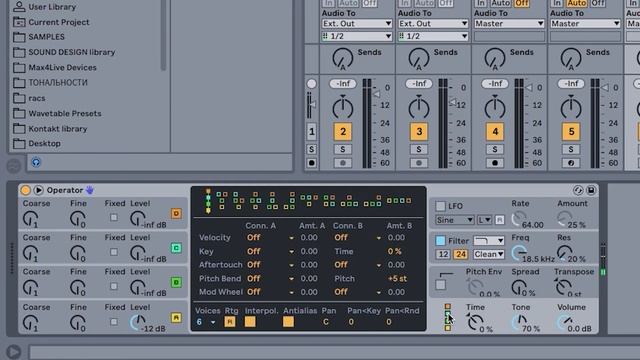Toggle the Rtg R button
Image resolution: width=640 pixels, height=360 pixels.
(230, 322)
